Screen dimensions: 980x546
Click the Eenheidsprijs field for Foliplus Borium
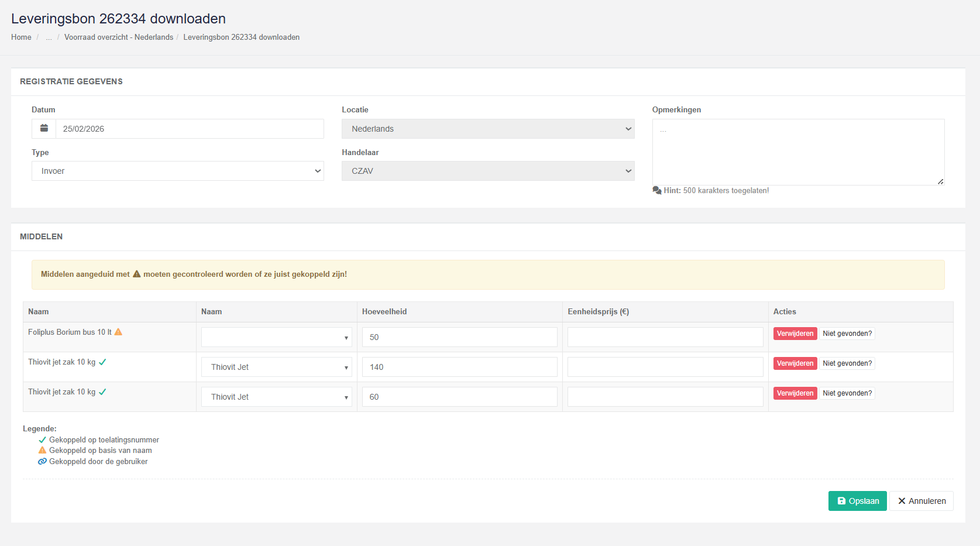tap(665, 337)
